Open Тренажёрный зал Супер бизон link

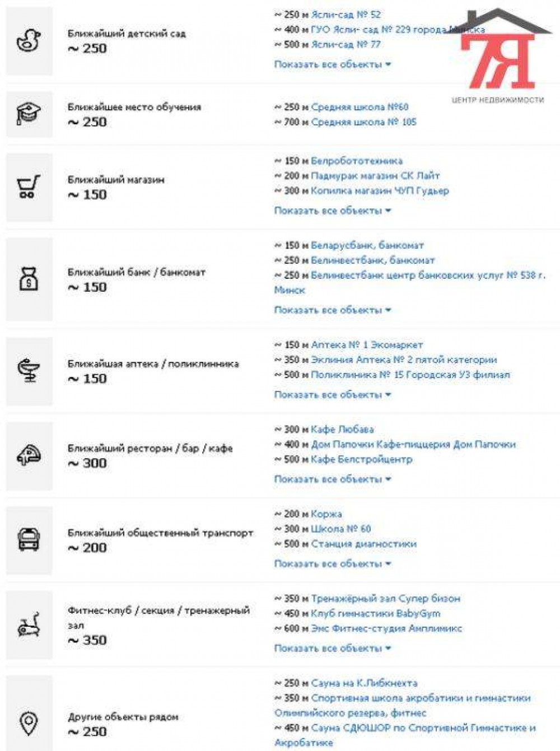(385, 598)
